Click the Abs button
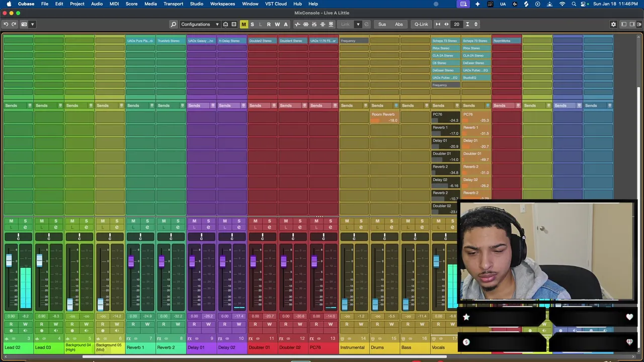 (399, 24)
